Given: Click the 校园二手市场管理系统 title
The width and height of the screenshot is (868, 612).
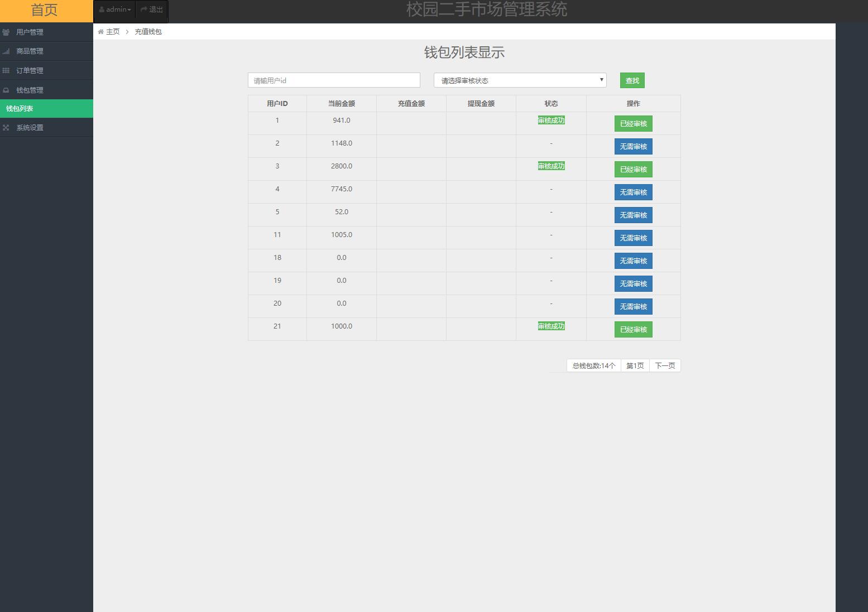Looking at the screenshot, I should click(x=487, y=9).
